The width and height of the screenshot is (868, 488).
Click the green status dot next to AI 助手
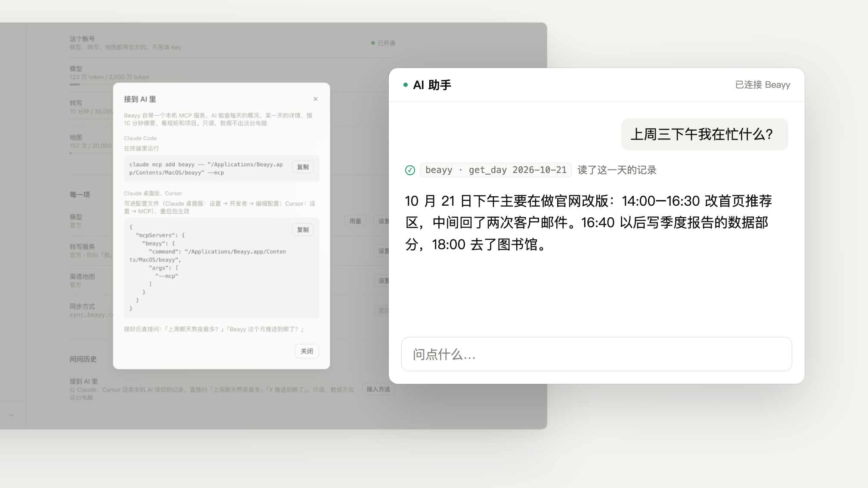point(406,85)
